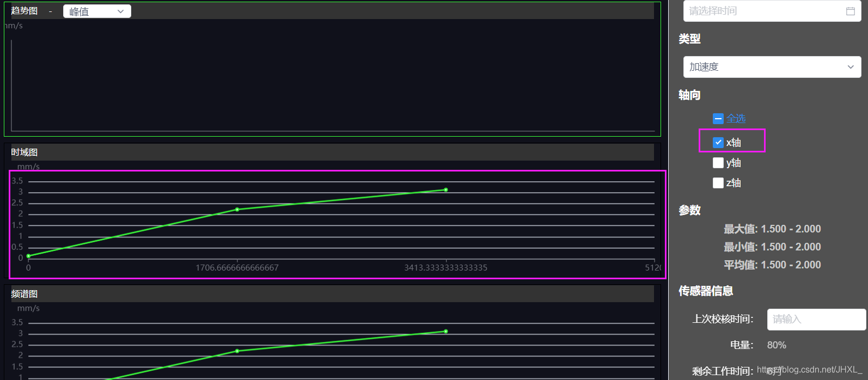This screenshot has width=868, height=380.
Task: Click the 平均值: 1.500 - 2.000 text
Action: 772,265
